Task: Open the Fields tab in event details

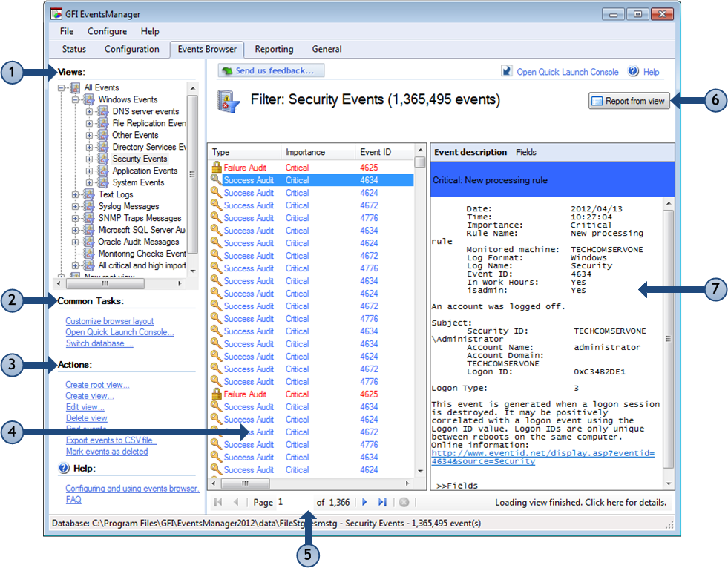Action: [x=526, y=152]
